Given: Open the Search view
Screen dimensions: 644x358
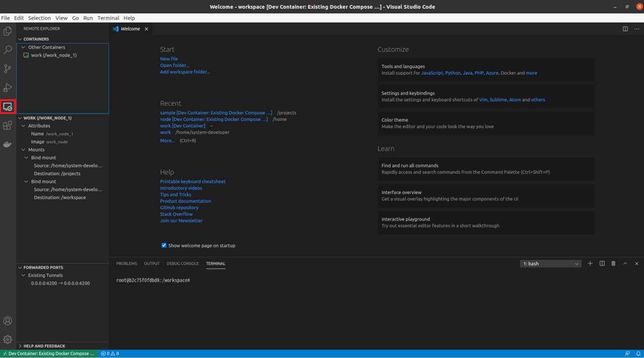Looking at the screenshot, I should 8,49.
